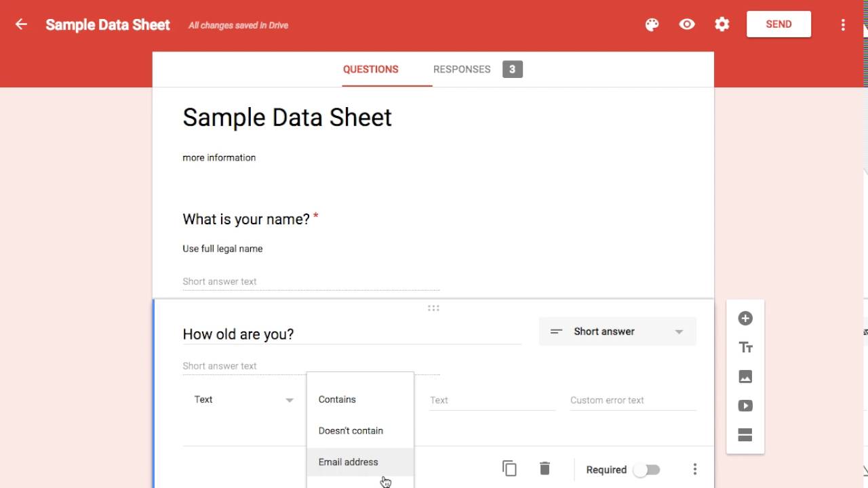Click the validation Text value field
This screenshot has width=868, height=488.
click(x=492, y=401)
